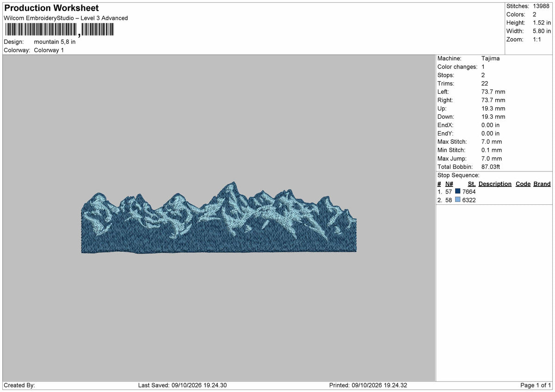Click the EndY value '0.00 in'

491,133
